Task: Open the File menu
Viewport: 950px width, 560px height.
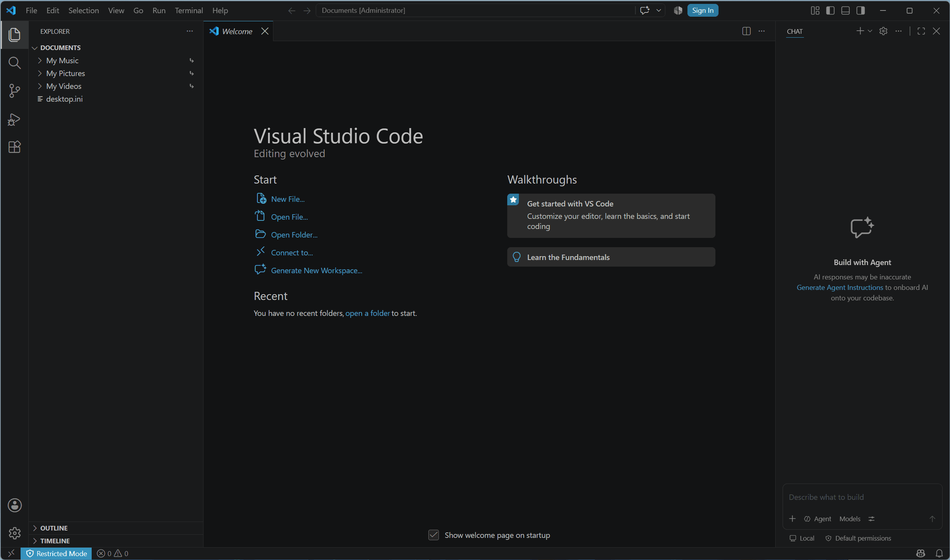Action: 31,10
